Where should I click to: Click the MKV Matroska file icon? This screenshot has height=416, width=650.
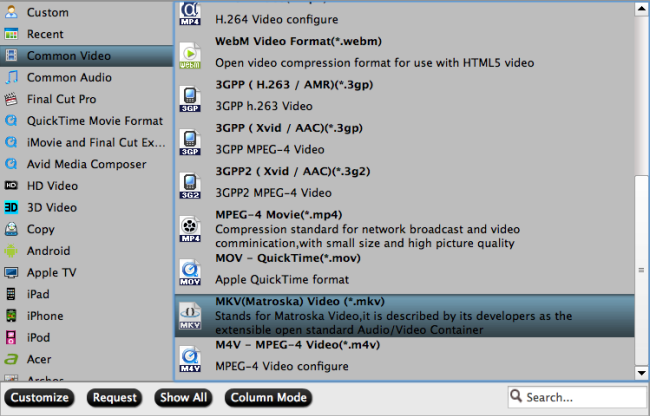pos(190,316)
